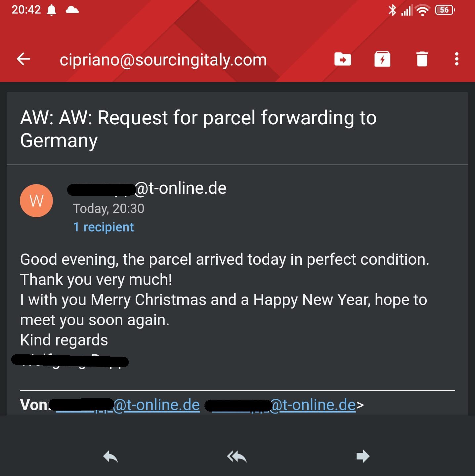Tap the notification bell in status bar

[x=51, y=10]
